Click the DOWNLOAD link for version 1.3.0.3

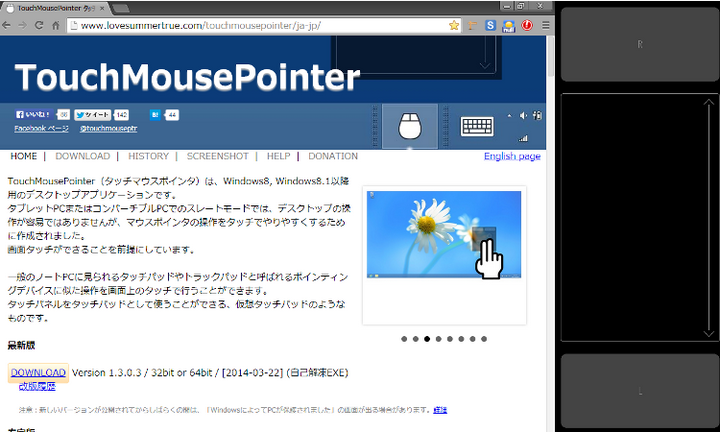coord(38,373)
